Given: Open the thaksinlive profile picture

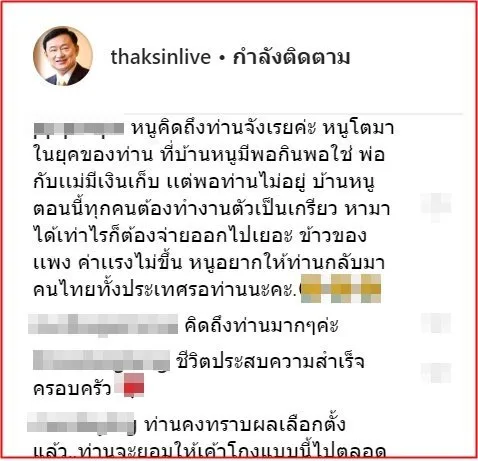Looking at the screenshot, I should pyautogui.click(x=63, y=56).
